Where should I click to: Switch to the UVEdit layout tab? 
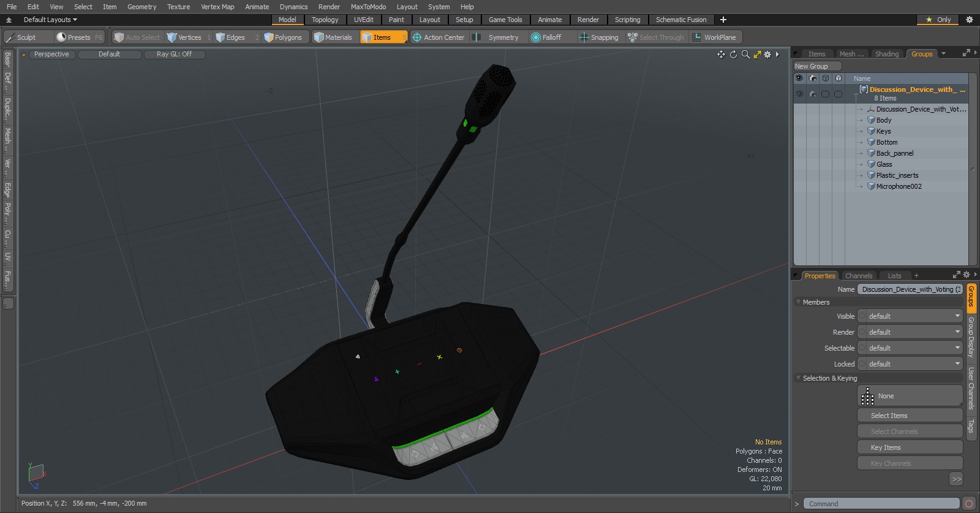pyautogui.click(x=364, y=20)
